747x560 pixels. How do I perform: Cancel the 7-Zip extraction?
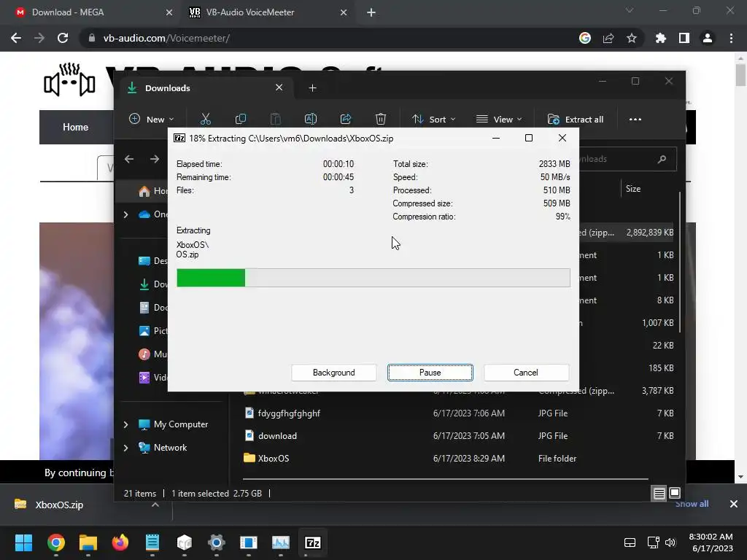[x=526, y=373]
